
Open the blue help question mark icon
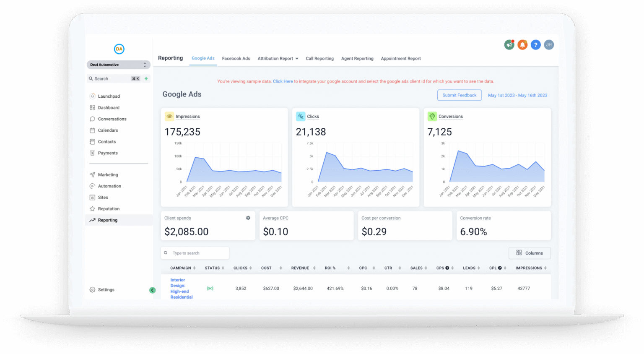[x=535, y=45]
